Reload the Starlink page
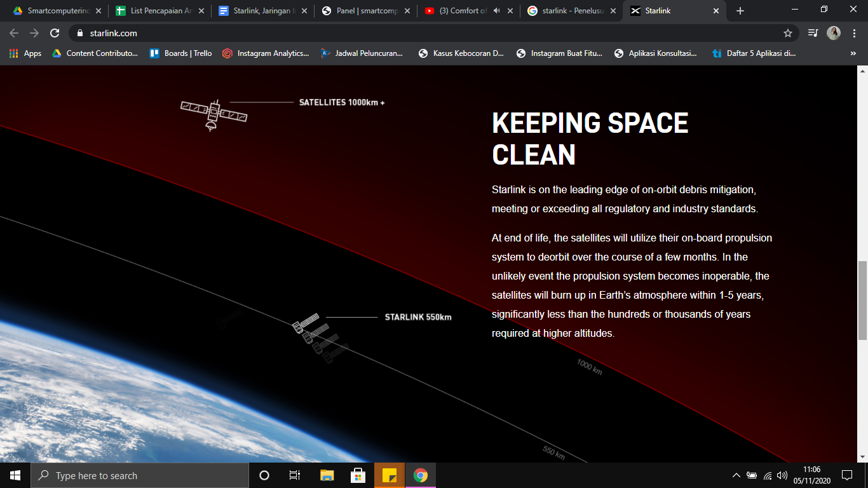 tap(55, 33)
